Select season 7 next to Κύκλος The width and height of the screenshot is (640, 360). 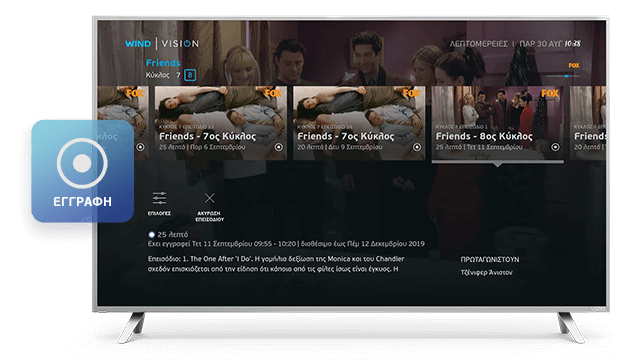[x=178, y=75]
